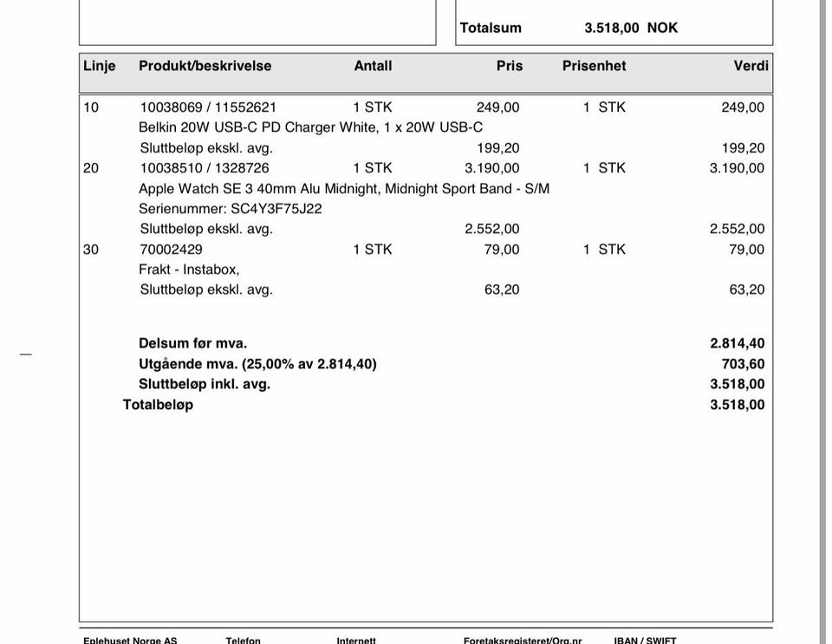The image size is (832, 644).
Task: Select the Totalbeløp label
Action: pos(158,405)
